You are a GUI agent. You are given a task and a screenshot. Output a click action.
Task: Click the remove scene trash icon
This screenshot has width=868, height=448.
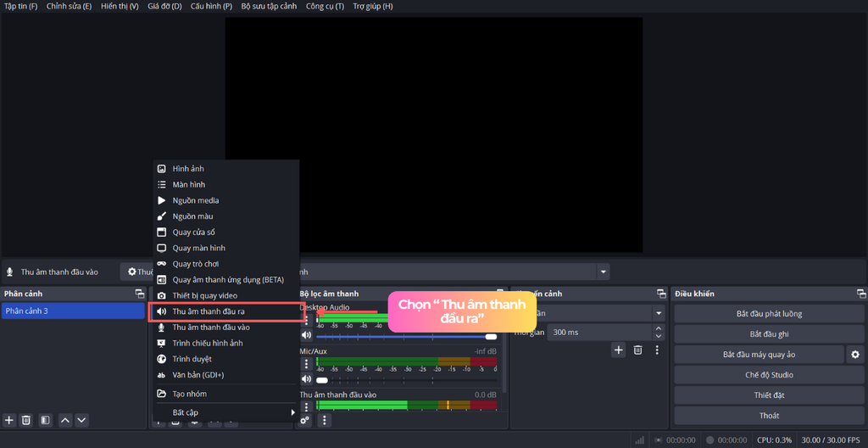click(26, 420)
